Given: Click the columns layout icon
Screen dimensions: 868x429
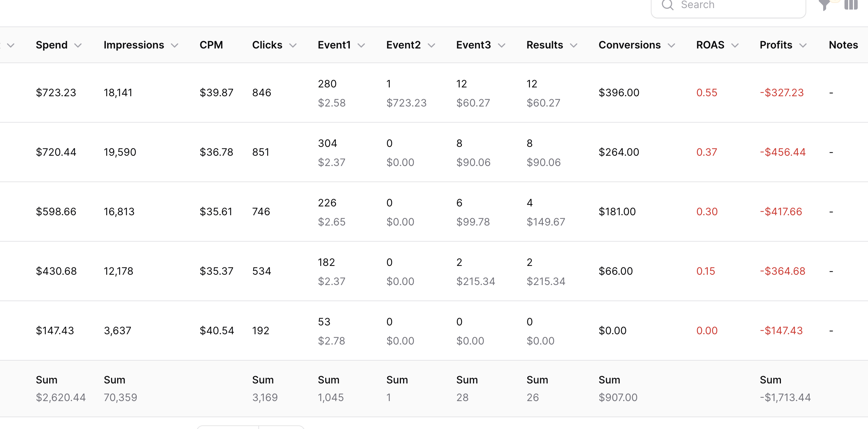Looking at the screenshot, I should point(851,5).
